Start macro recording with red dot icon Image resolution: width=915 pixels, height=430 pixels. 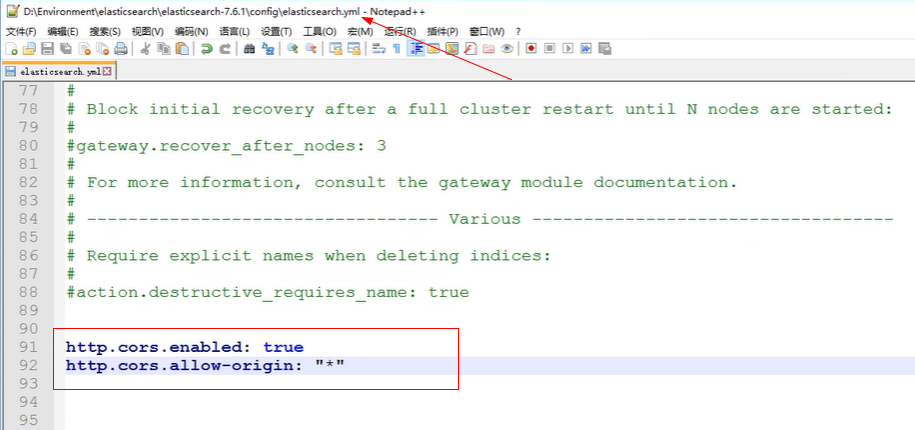coord(531,49)
